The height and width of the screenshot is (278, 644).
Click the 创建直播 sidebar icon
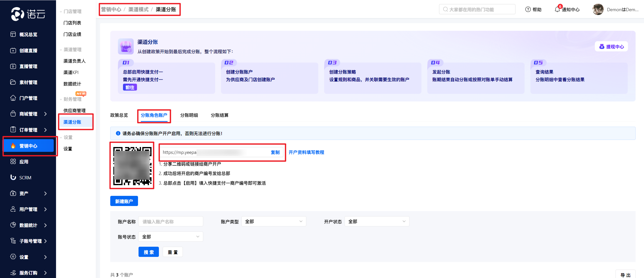tap(13, 50)
